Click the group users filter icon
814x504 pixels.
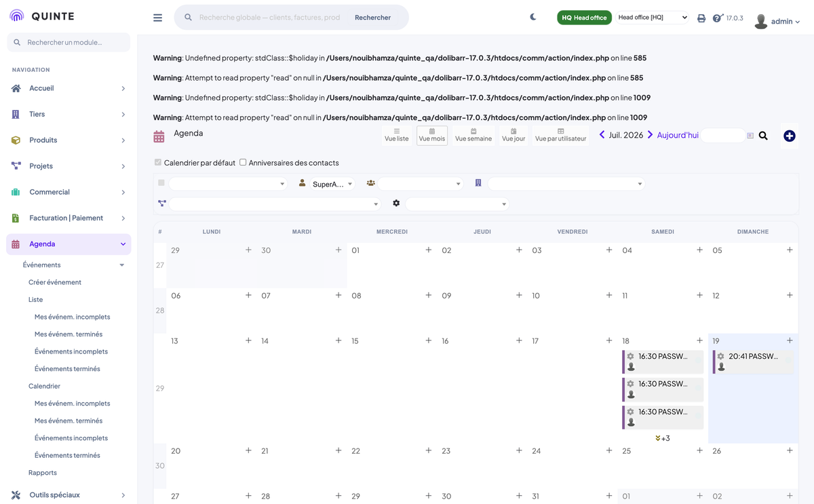point(371,183)
